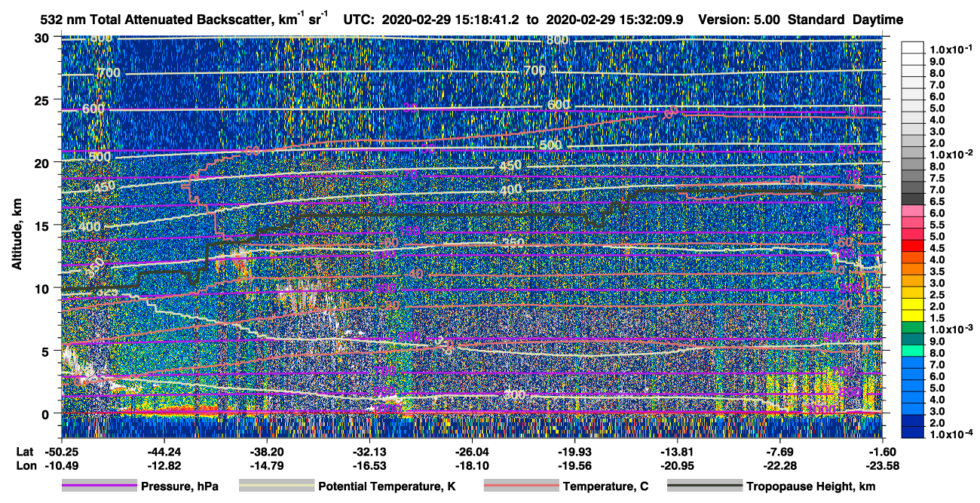The height and width of the screenshot is (503, 980).
Task: Click the longitude value '-19.56'
Action: coord(574,465)
